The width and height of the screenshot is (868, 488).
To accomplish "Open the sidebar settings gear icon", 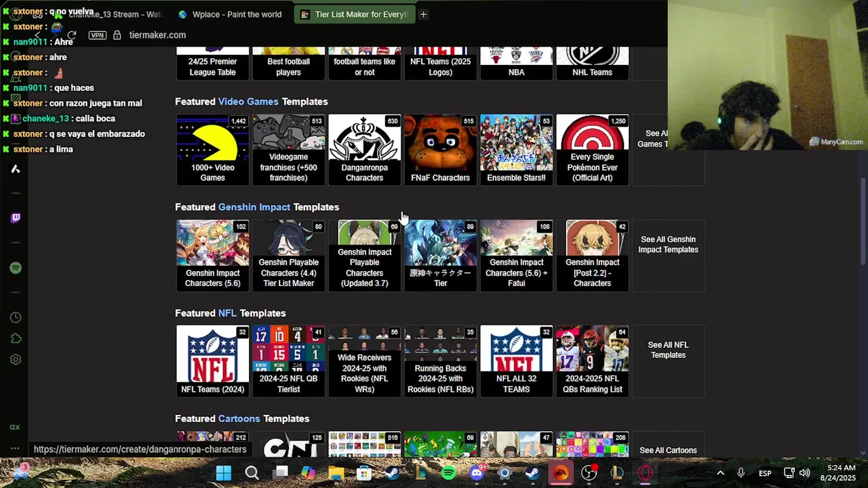I will click(16, 360).
